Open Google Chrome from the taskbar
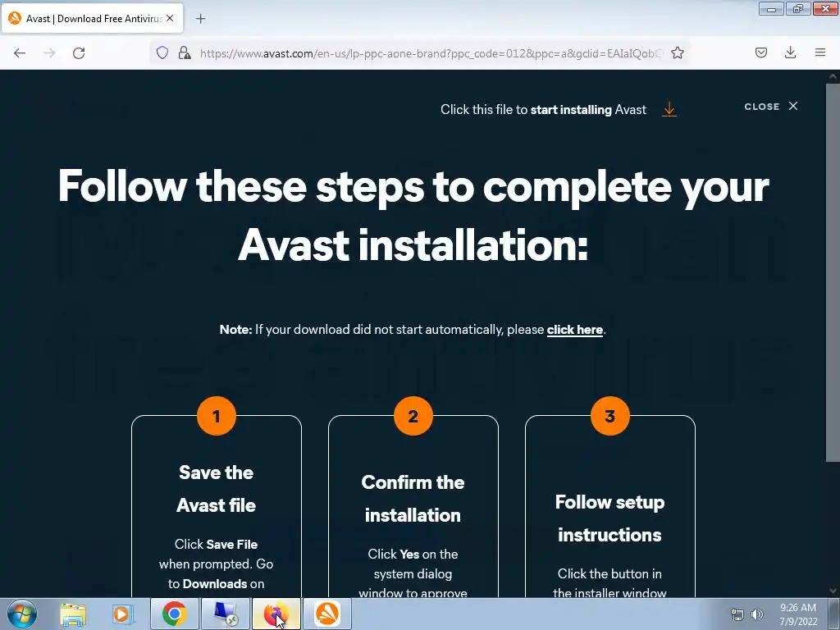 tap(174, 614)
